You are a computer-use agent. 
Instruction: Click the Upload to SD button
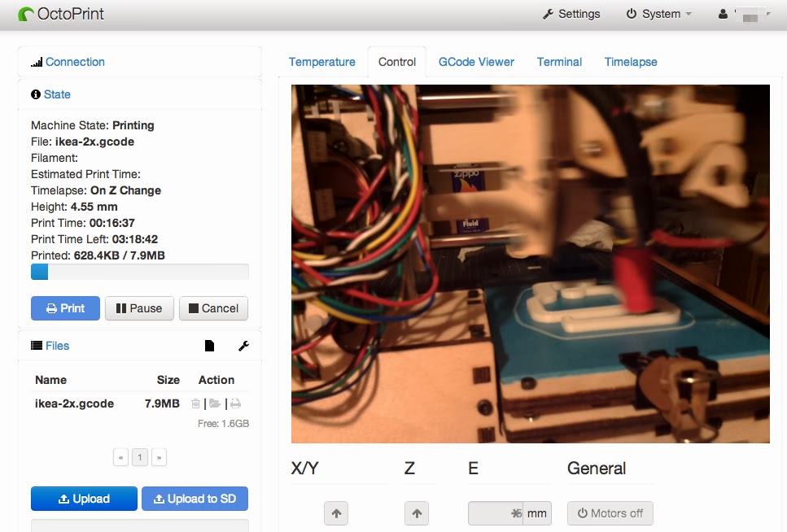pos(195,499)
